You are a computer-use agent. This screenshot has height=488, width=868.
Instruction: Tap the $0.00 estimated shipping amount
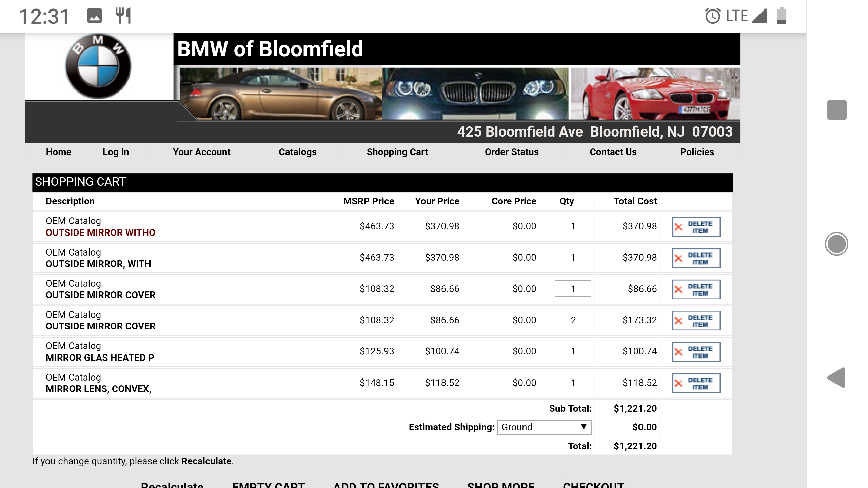[645, 427]
